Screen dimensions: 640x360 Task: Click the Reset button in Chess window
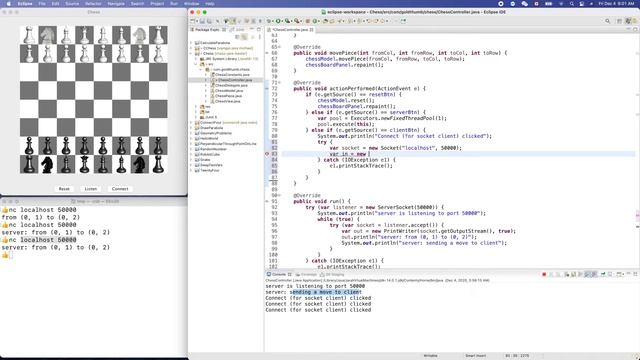click(x=64, y=189)
